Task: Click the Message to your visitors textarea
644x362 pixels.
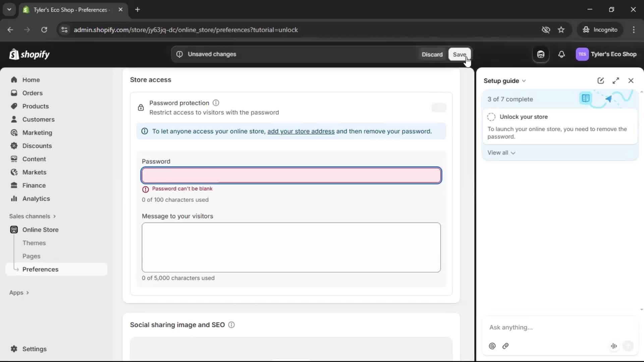Action: [291, 247]
